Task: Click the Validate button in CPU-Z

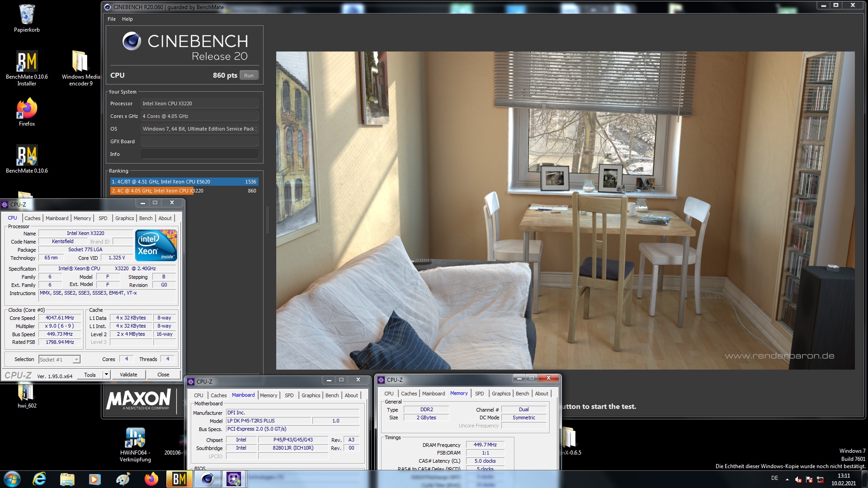Action: click(128, 375)
